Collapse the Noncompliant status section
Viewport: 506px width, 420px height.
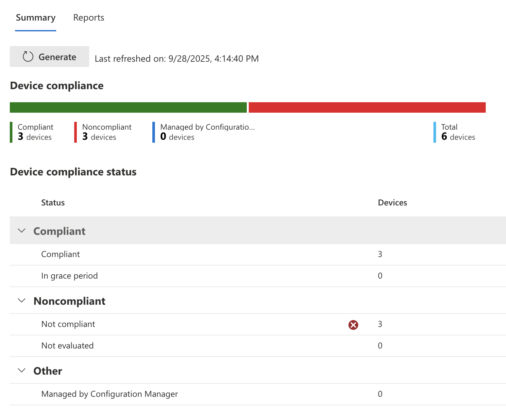[22, 300]
